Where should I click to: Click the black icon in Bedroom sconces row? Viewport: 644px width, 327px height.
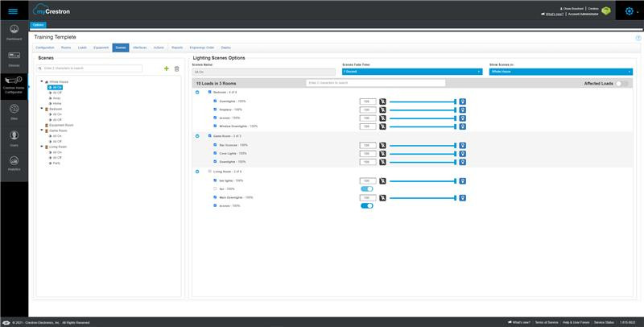pyautogui.click(x=382, y=118)
